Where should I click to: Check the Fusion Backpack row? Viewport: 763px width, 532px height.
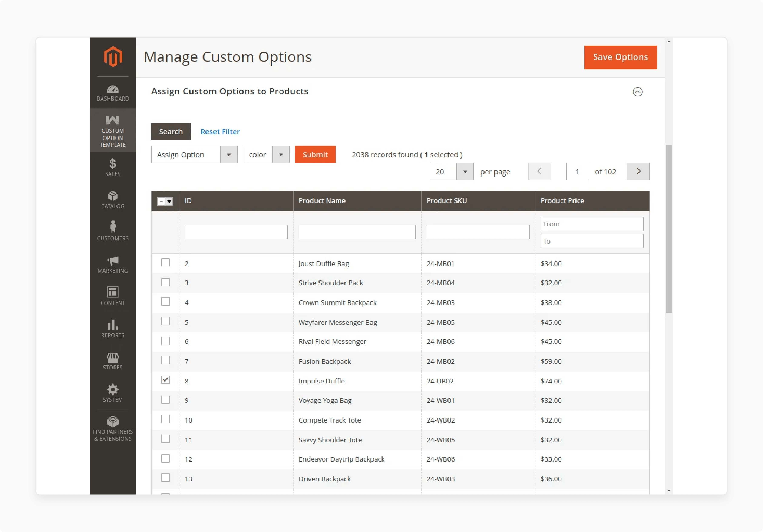click(x=165, y=360)
